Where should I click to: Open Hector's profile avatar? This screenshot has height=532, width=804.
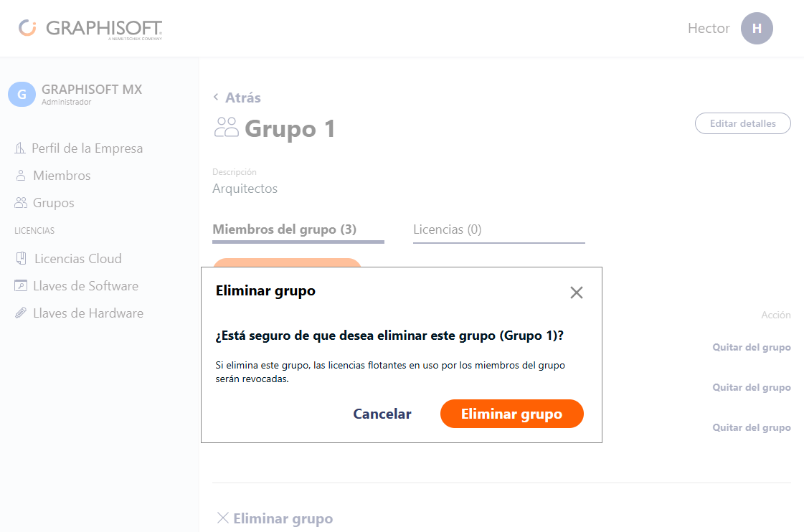(x=757, y=28)
